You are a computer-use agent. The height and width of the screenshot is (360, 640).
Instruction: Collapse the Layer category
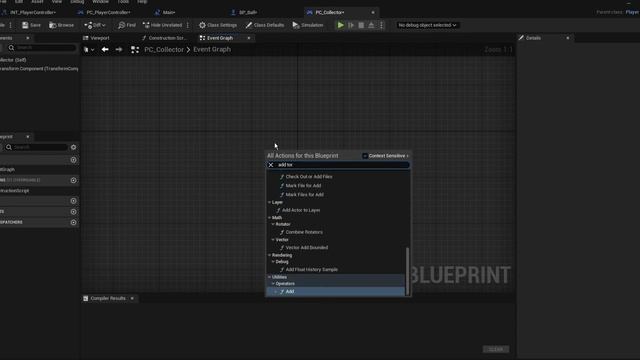[x=269, y=202]
